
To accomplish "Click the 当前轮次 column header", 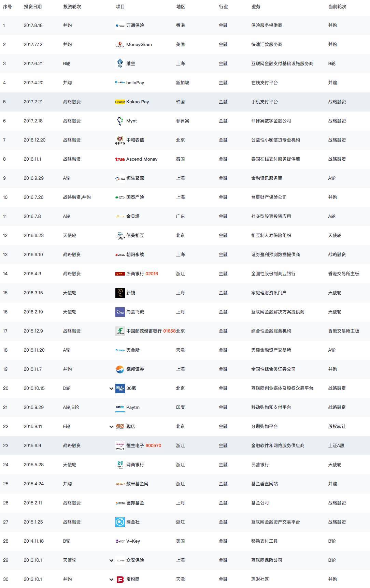I will click(x=337, y=6).
